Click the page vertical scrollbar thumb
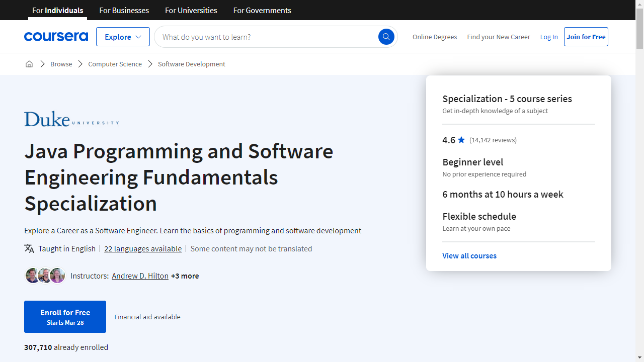The width and height of the screenshot is (644, 362). 639,28
